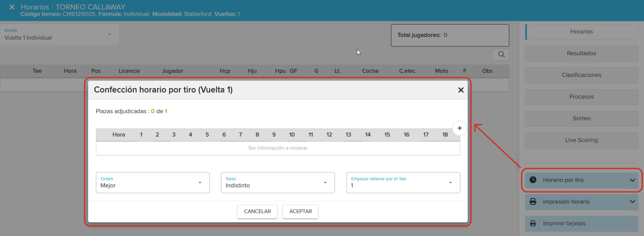644x236 pixels.
Task: Close the Confección horario dialog
Action: point(461,90)
